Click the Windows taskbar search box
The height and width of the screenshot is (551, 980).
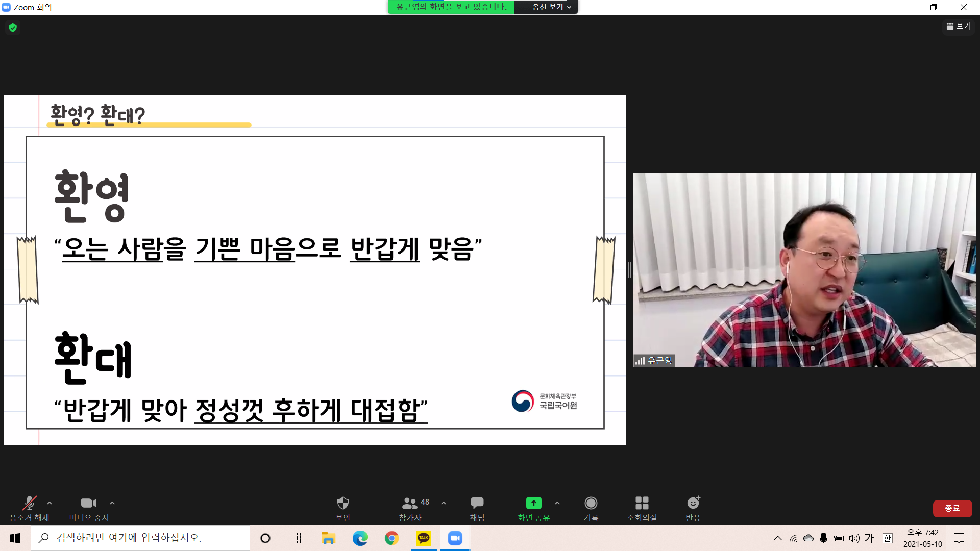click(140, 538)
